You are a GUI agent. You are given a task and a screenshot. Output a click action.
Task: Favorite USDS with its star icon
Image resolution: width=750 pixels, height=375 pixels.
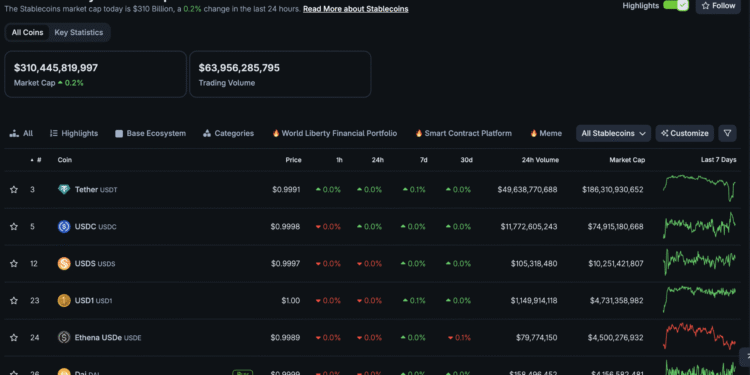[x=14, y=264]
